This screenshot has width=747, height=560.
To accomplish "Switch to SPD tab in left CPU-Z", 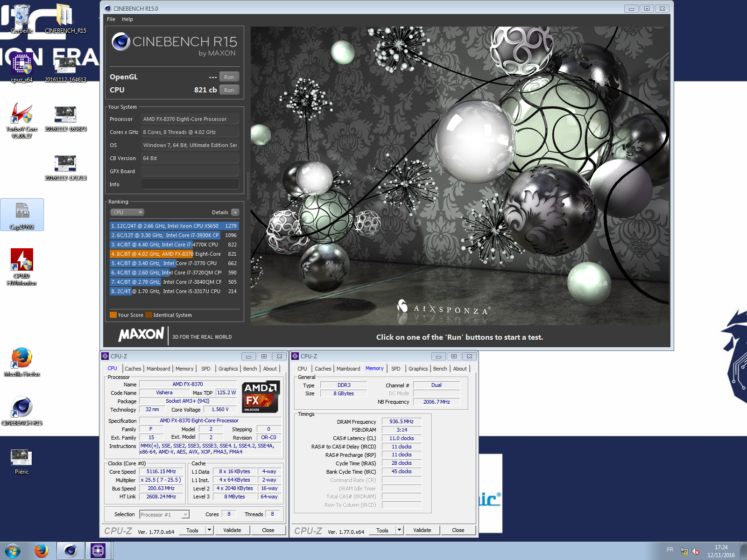I will pyautogui.click(x=206, y=369).
